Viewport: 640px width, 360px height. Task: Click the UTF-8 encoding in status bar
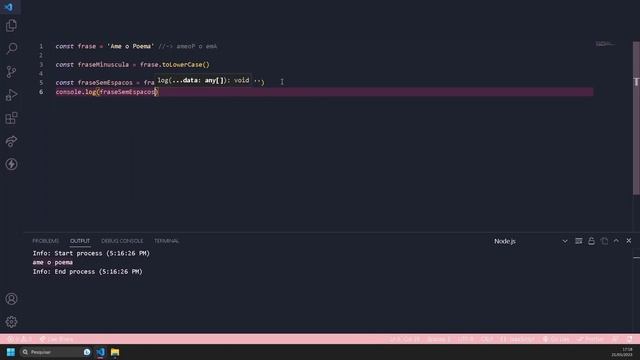coord(466,339)
